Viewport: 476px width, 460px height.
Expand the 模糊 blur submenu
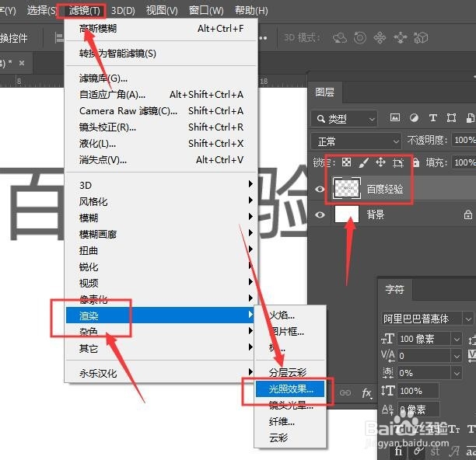161,218
